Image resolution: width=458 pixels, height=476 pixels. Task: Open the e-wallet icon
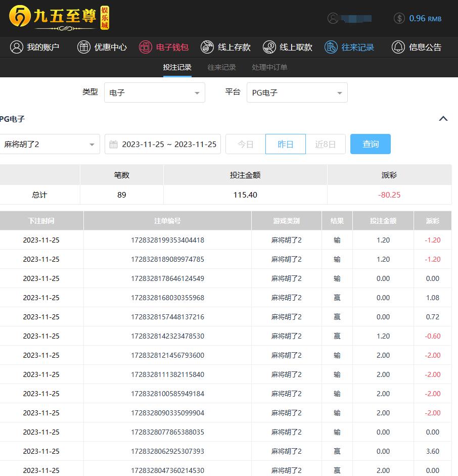point(146,47)
